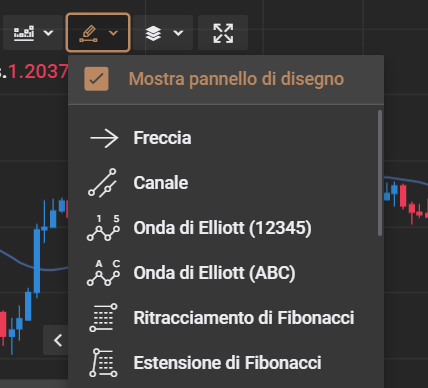This screenshot has height=388, width=428.
Task: Expand the dropdown arrow next to layers
Action: click(178, 33)
